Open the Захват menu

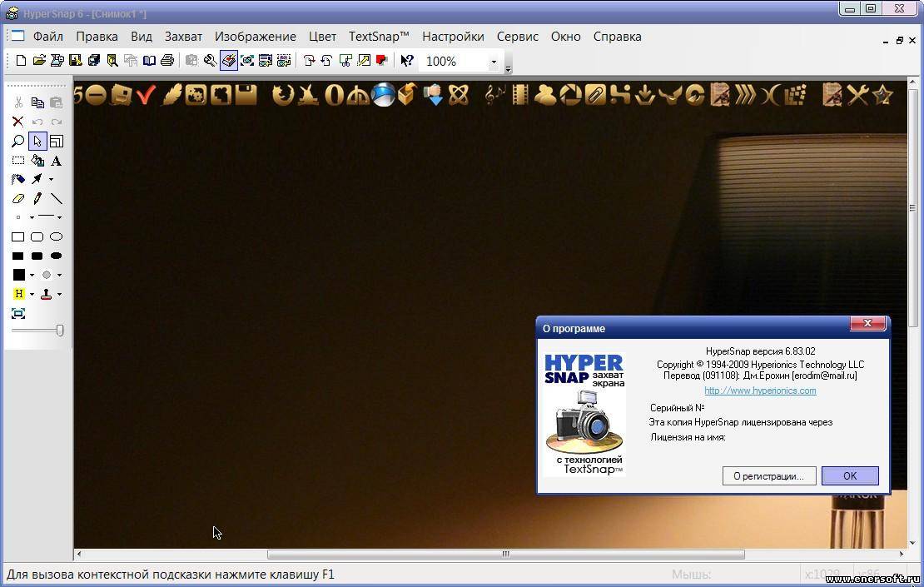coord(183,37)
